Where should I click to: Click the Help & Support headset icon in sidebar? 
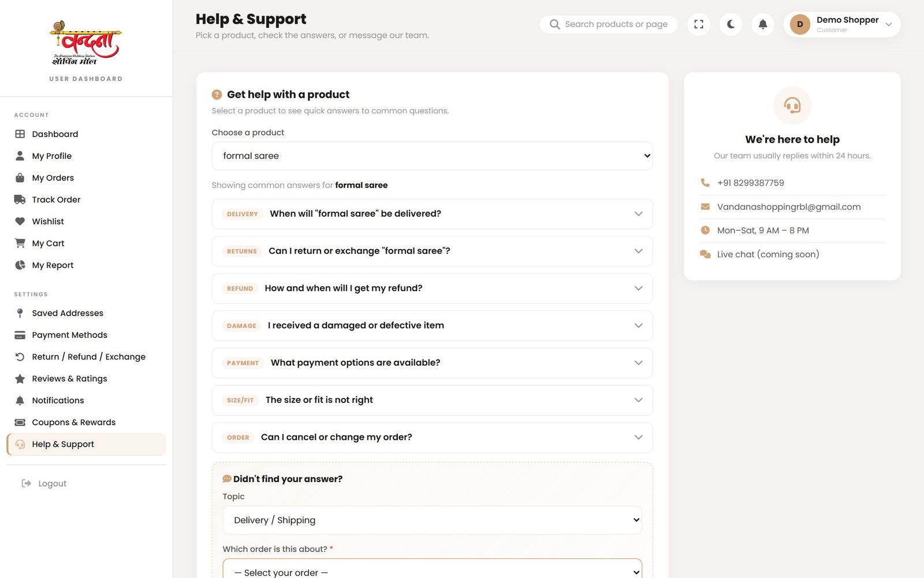click(20, 444)
